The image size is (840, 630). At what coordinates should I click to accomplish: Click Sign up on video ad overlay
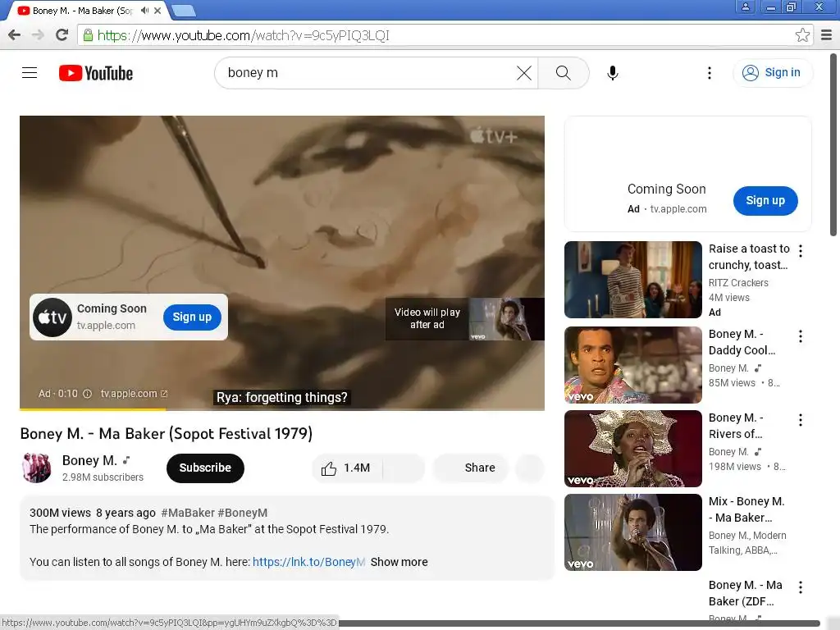[x=192, y=317]
